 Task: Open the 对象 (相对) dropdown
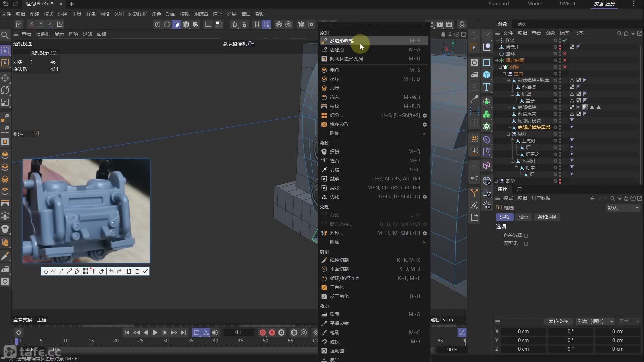[595, 321]
